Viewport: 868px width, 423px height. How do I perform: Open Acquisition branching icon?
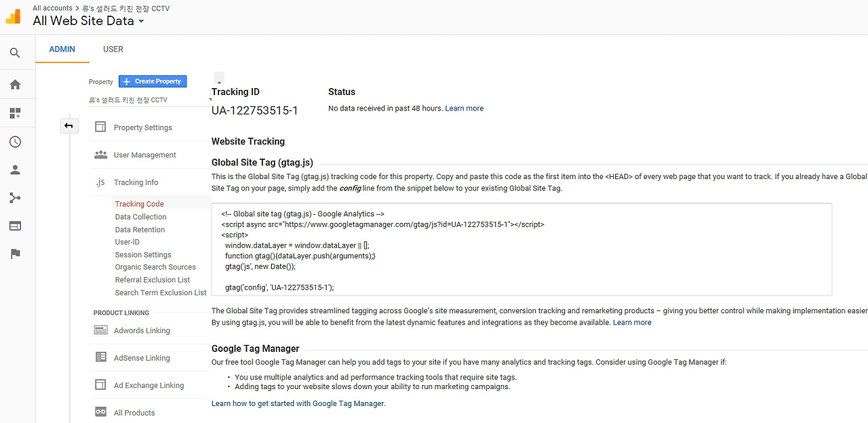click(x=15, y=198)
